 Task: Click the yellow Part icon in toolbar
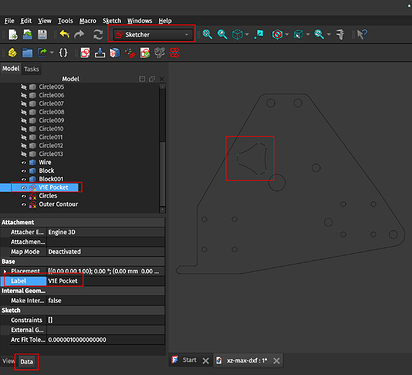12,53
